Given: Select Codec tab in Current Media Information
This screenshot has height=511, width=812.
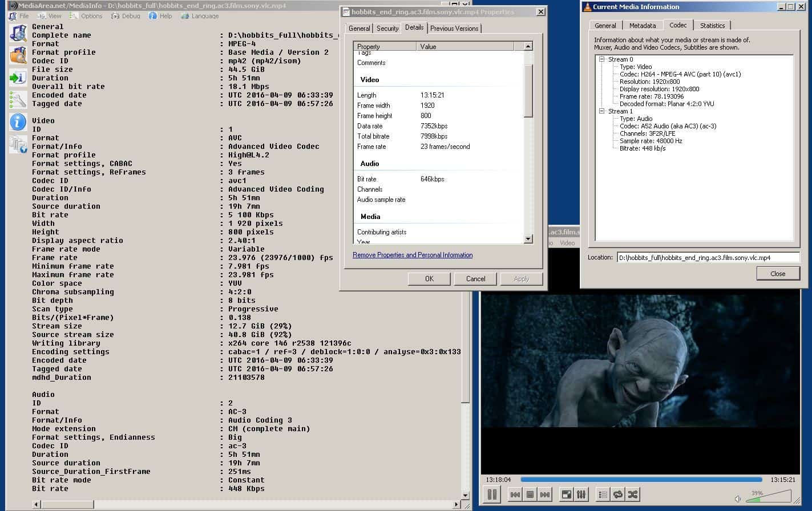Looking at the screenshot, I should tap(678, 25).
